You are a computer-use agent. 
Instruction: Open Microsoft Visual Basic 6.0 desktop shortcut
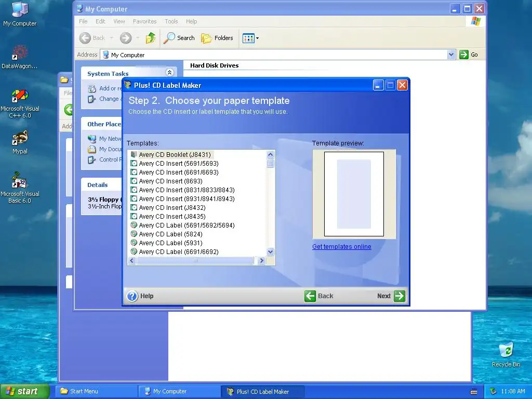pos(20,188)
